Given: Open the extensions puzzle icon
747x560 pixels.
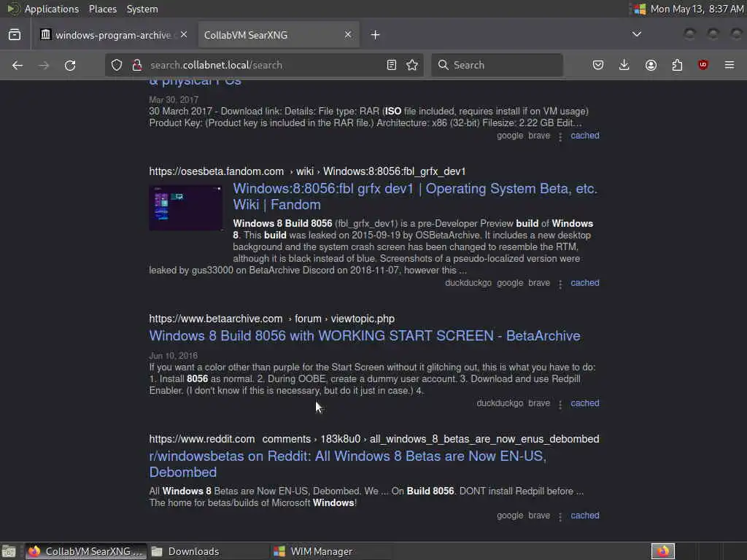Looking at the screenshot, I should click(677, 65).
